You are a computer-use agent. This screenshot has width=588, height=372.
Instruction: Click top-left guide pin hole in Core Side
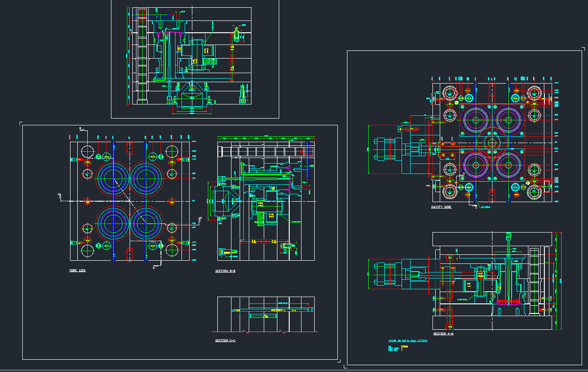point(87,151)
